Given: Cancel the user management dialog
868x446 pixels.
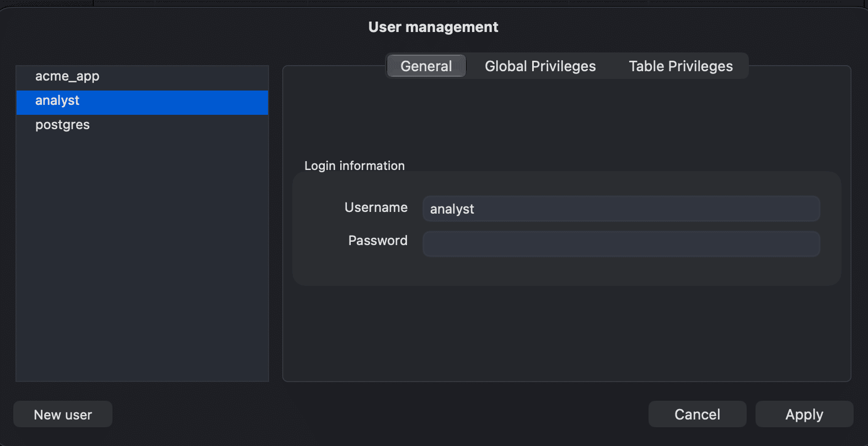Looking at the screenshot, I should [x=697, y=414].
